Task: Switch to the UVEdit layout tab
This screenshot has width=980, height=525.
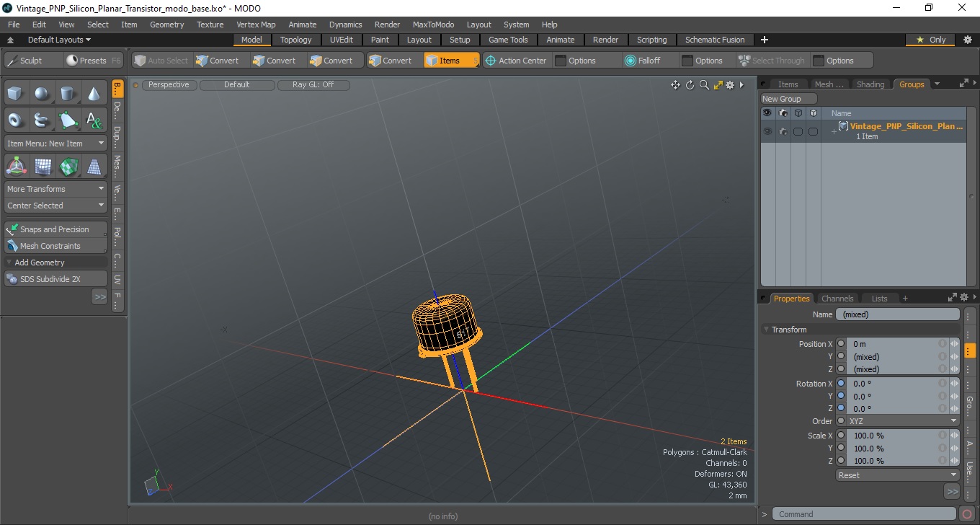Action: click(x=341, y=40)
